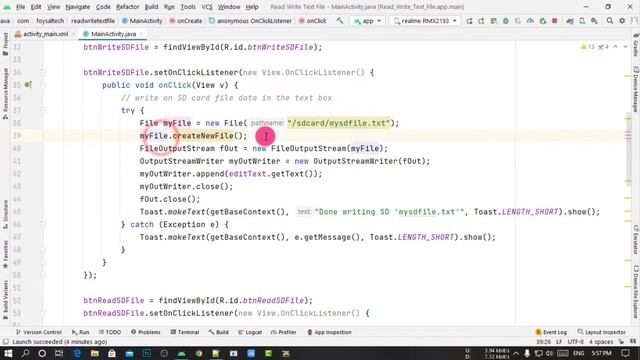
Task: Open the Device Manager side tool window
Action: pyautogui.click(x=636, y=89)
